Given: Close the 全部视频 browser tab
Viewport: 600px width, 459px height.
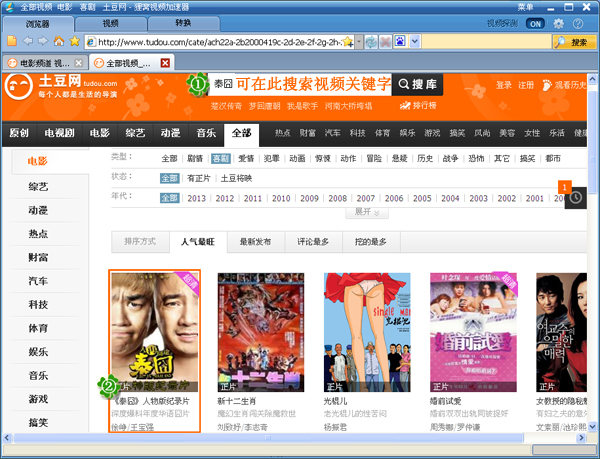Looking at the screenshot, I should (165, 63).
